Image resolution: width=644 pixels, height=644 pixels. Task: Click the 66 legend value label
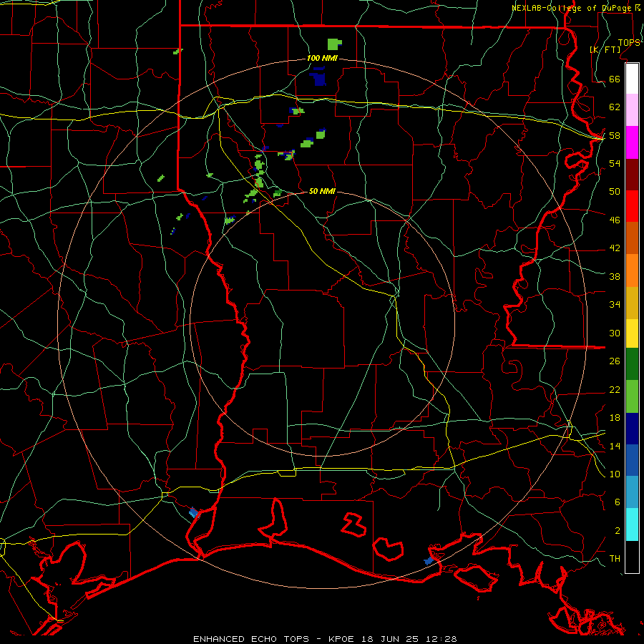[x=615, y=79]
